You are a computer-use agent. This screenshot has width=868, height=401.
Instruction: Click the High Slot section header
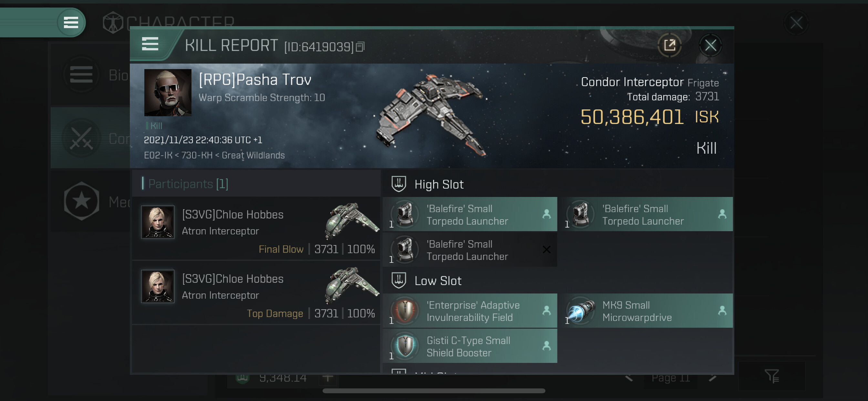[439, 184]
